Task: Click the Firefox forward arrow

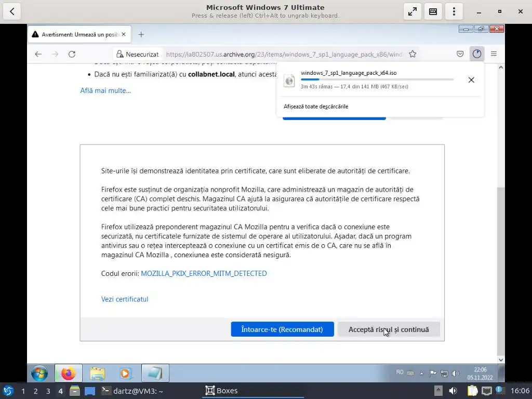Action: (55, 54)
